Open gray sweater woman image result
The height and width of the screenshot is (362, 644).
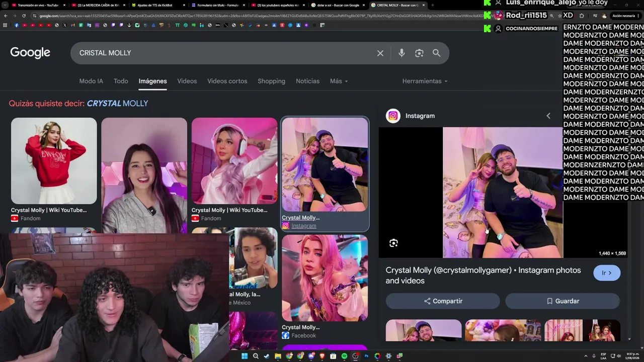[x=144, y=175]
